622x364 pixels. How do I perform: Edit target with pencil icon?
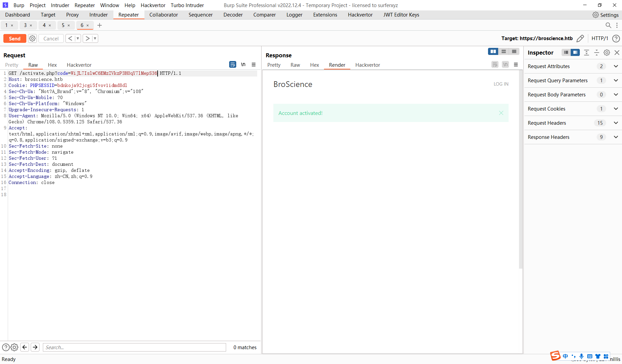click(x=580, y=38)
